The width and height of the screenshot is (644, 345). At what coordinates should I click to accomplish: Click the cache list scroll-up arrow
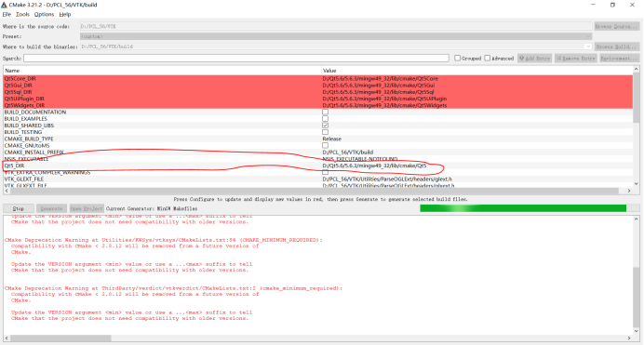(637, 70)
